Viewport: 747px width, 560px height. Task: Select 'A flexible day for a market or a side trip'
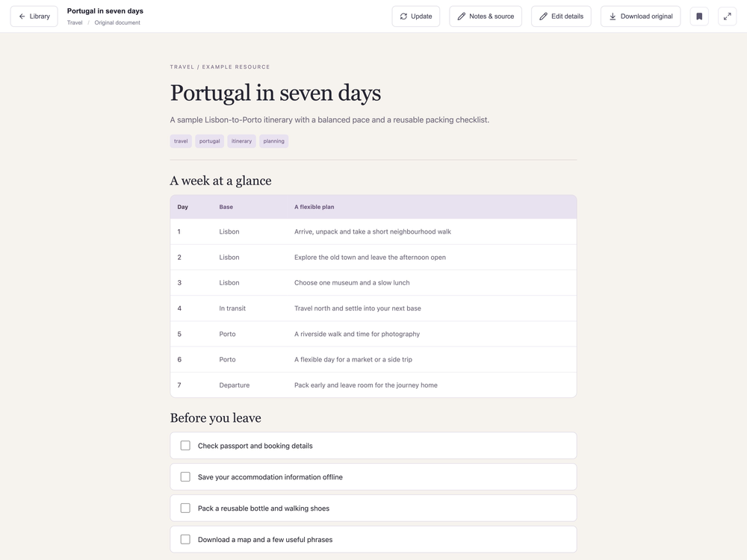tap(353, 360)
